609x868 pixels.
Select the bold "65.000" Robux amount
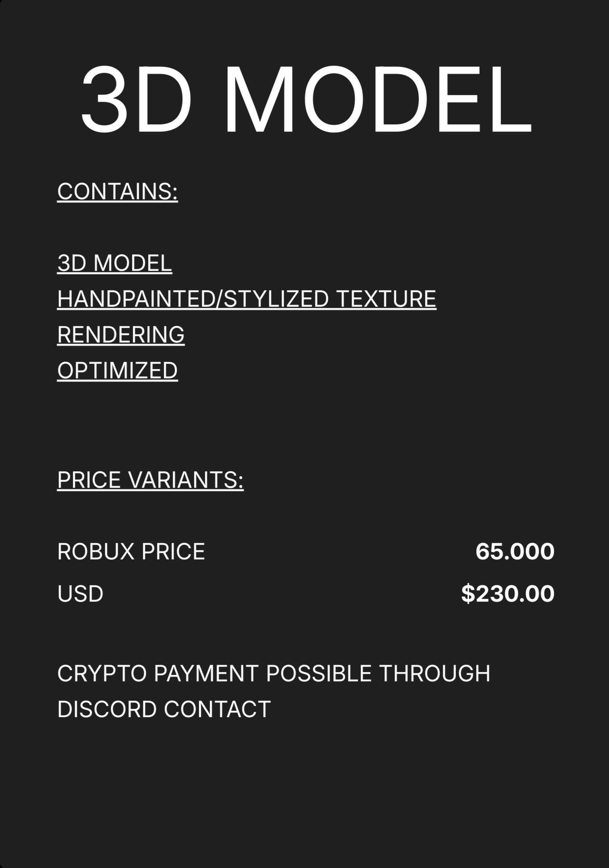[515, 552]
